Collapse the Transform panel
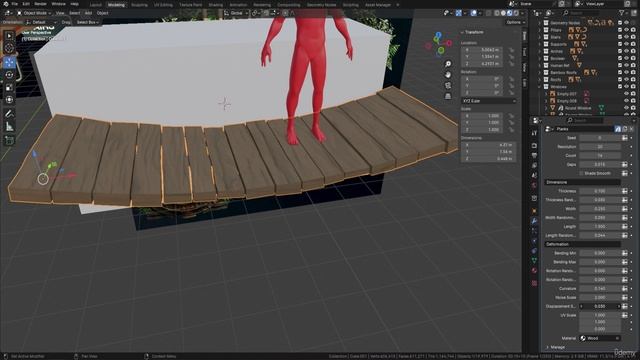Screen dimensions: 640x360 [x=473, y=32]
